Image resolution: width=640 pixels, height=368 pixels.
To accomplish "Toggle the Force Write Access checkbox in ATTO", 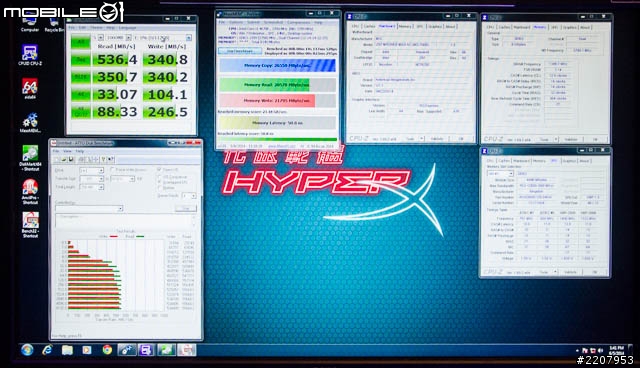I will tap(128, 170).
